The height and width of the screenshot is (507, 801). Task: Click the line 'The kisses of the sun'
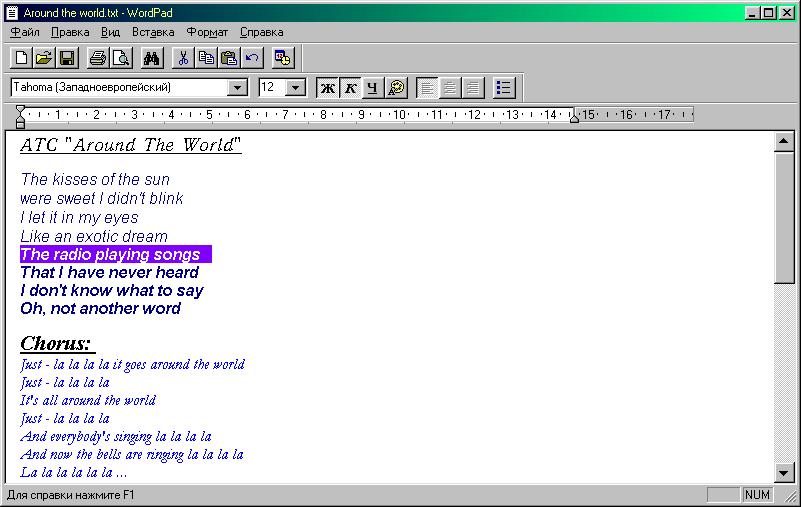pos(95,179)
